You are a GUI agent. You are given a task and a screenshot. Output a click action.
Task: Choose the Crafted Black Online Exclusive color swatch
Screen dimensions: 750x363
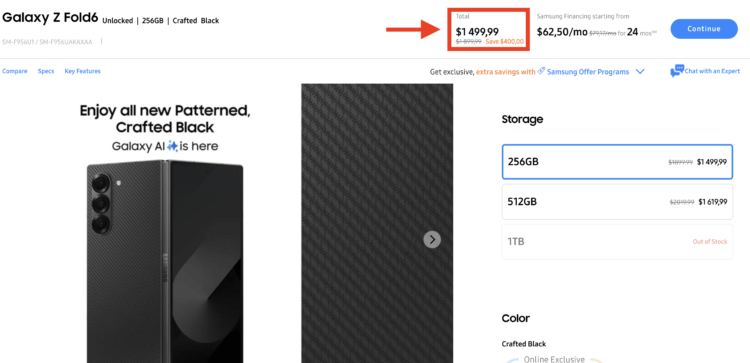click(553, 360)
